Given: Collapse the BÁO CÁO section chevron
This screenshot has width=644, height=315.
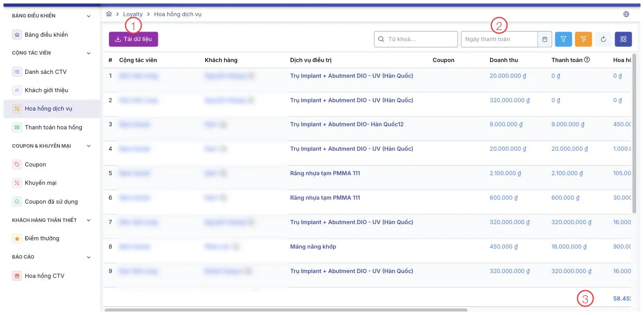Looking at the screenshot, I should [89, 257].
